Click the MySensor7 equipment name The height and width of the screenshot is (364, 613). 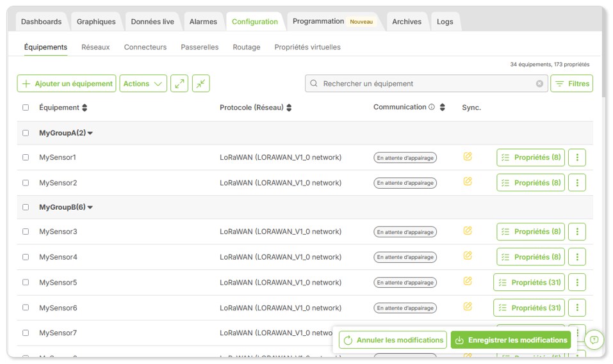point(58,333)
